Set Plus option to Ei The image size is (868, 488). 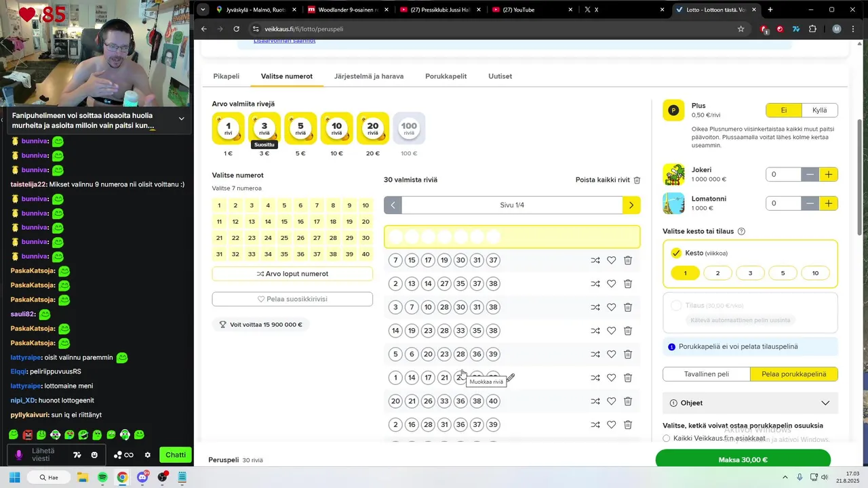[x=784, y=110]
